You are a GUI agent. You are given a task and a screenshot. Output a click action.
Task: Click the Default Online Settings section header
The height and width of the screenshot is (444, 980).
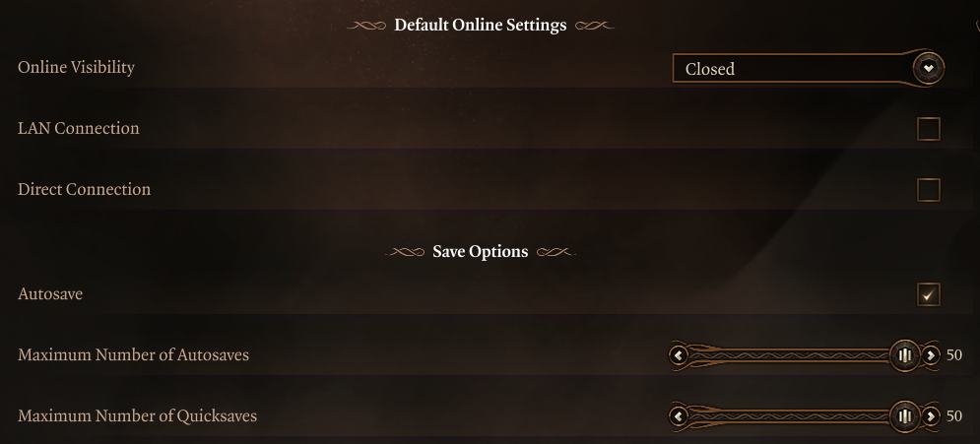point(480,26)
